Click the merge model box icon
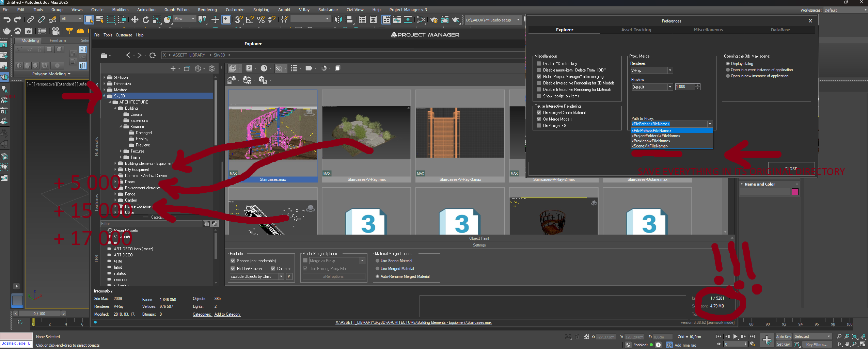 (x=232, y=80)
